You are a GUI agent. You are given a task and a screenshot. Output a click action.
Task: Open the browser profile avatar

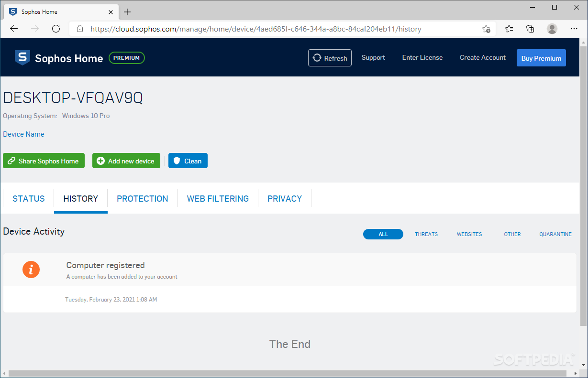(552, 29)
